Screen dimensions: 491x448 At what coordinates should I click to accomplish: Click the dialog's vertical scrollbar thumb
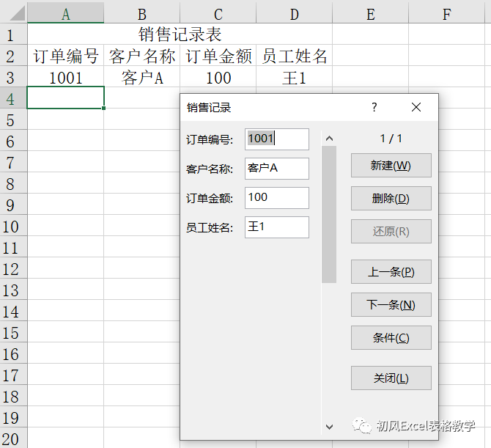pos(329,214)
